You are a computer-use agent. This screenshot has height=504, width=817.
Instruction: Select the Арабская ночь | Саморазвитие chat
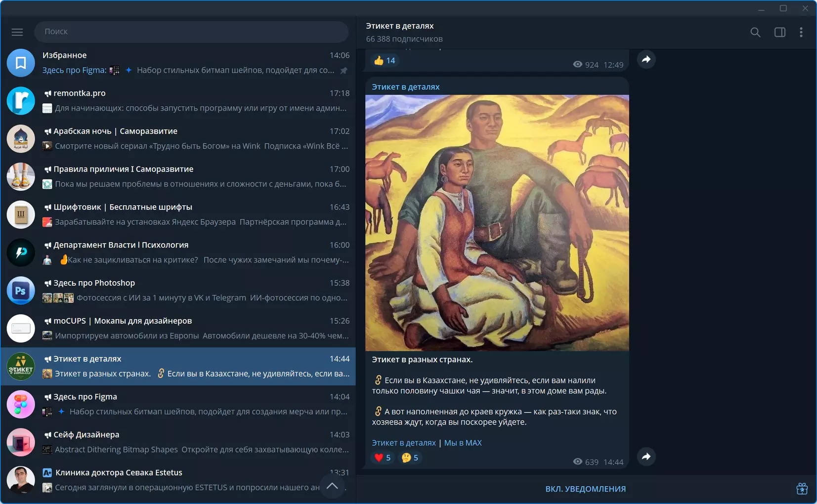[x=178, y=139]
